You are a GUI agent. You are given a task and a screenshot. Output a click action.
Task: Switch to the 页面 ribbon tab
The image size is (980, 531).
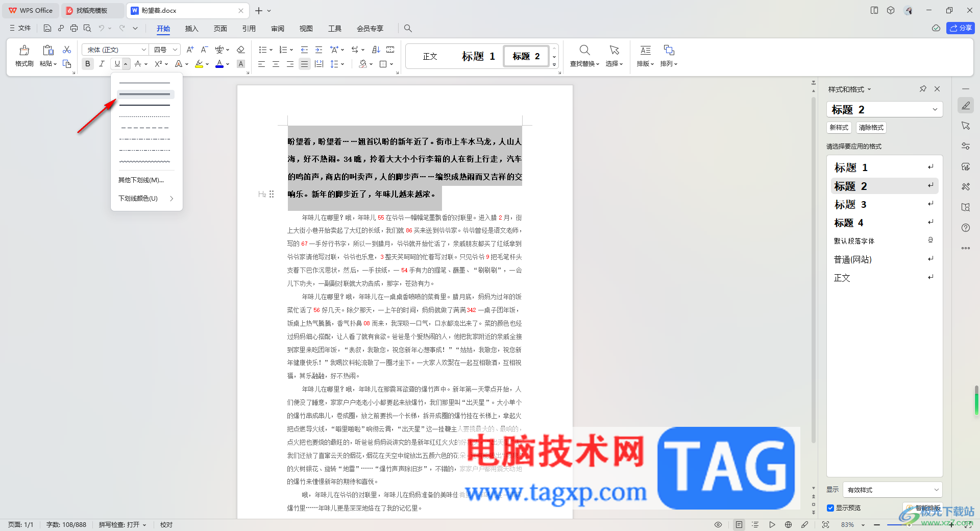tap(220, 29)
